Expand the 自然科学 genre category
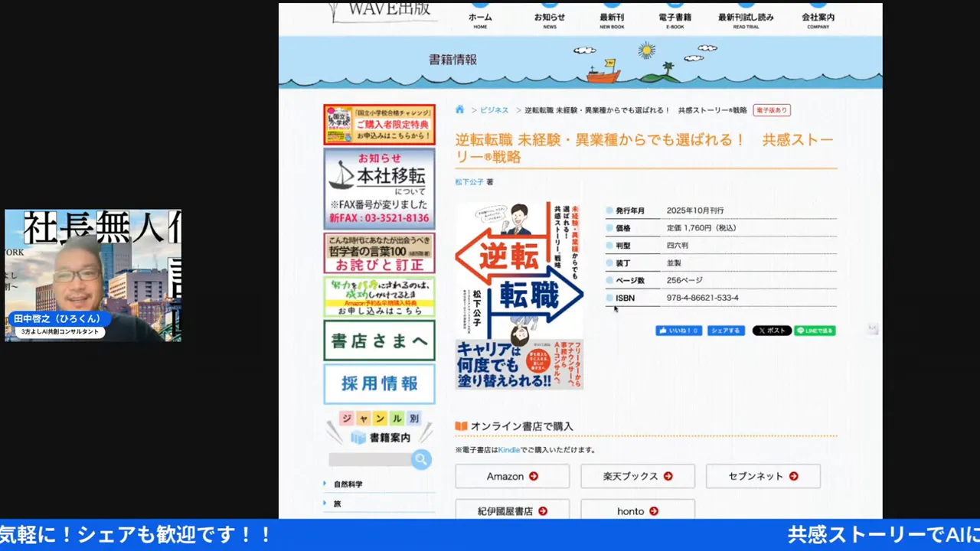This screenshot has height=551, width=980. tap(348, 484)
